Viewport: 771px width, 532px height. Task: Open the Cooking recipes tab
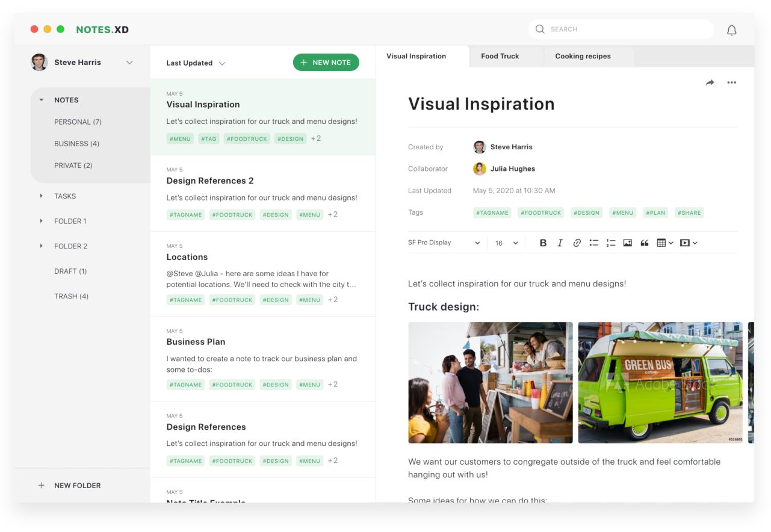point(581,56)
